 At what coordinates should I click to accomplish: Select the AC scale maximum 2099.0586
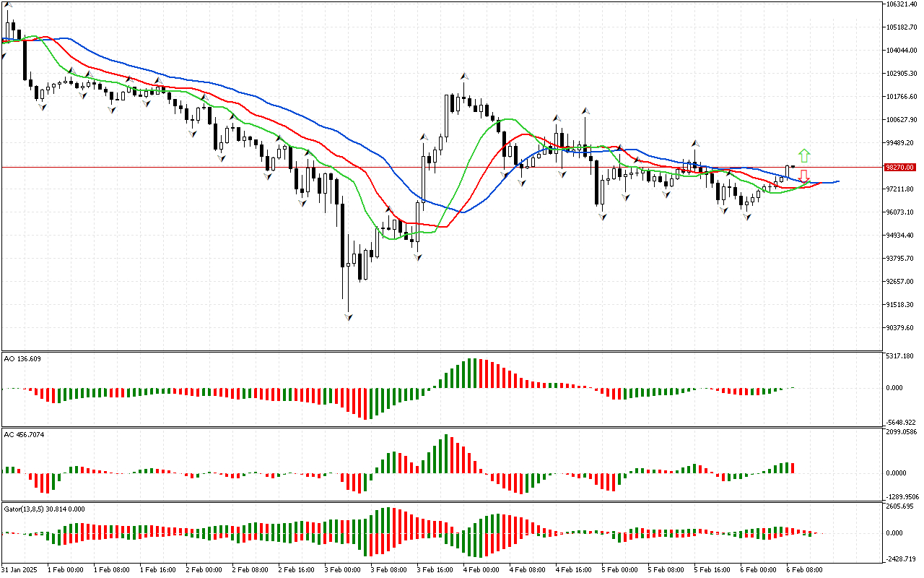(902, 432)
